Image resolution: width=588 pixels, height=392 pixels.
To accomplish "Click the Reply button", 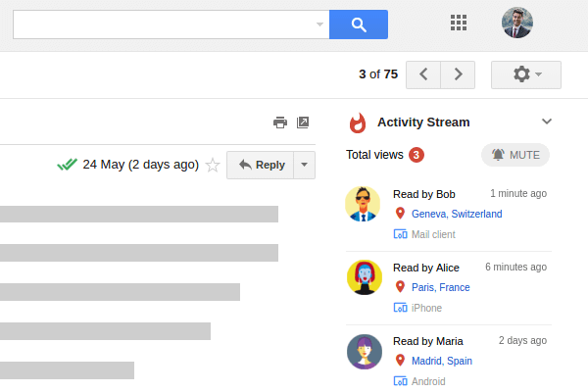I will (x=261, y=165).
